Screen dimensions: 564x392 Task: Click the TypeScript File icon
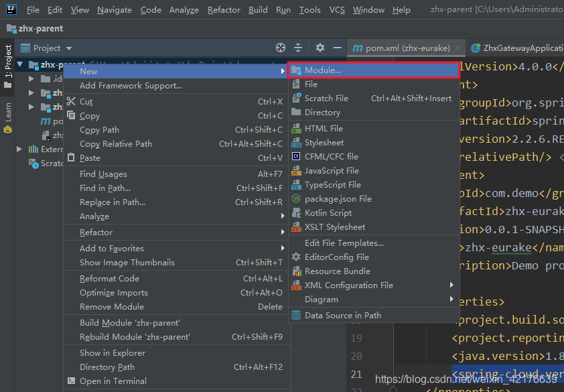[x=296, y=185]
